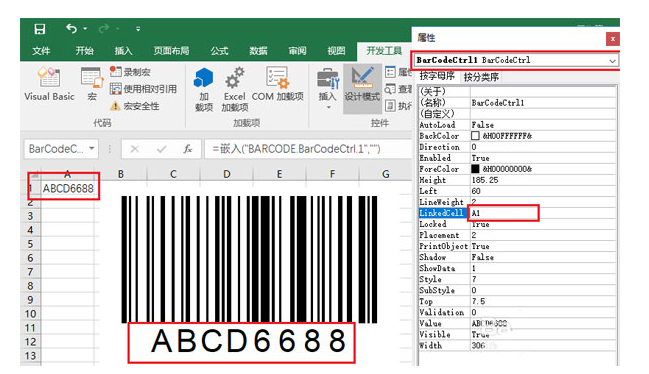
Task: Click the Shadow property value False
Action: (543, 257)
